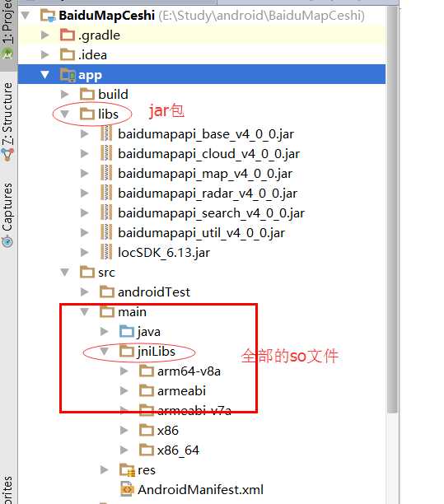Click the main folder icon

tap(107, 312)
